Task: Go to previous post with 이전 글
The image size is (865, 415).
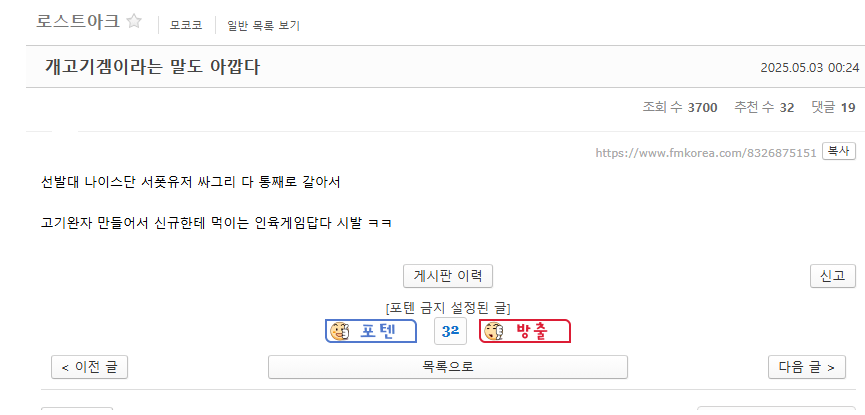Action: click(89, 367)
